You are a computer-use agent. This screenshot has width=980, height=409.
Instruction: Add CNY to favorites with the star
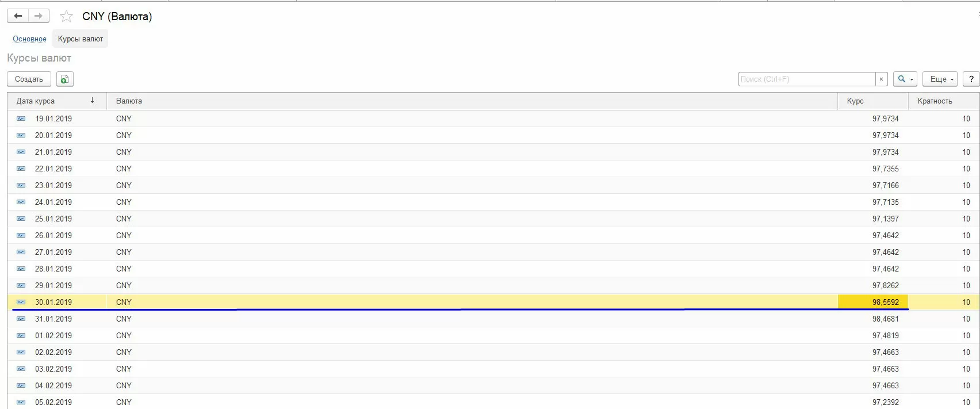[x=67, y=17]
